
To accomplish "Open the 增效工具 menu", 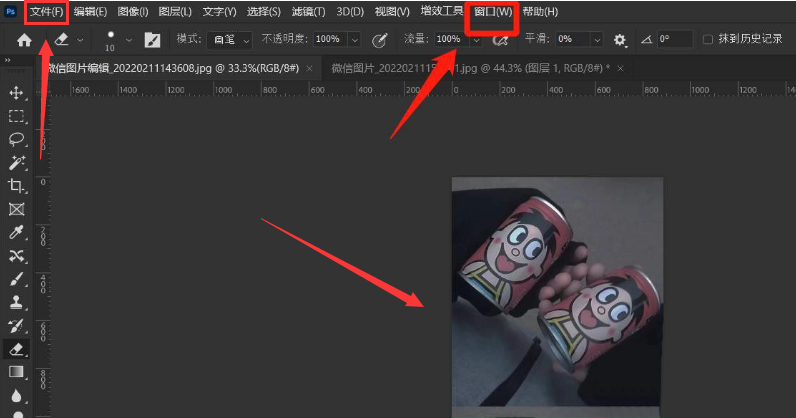I will 441,11.
